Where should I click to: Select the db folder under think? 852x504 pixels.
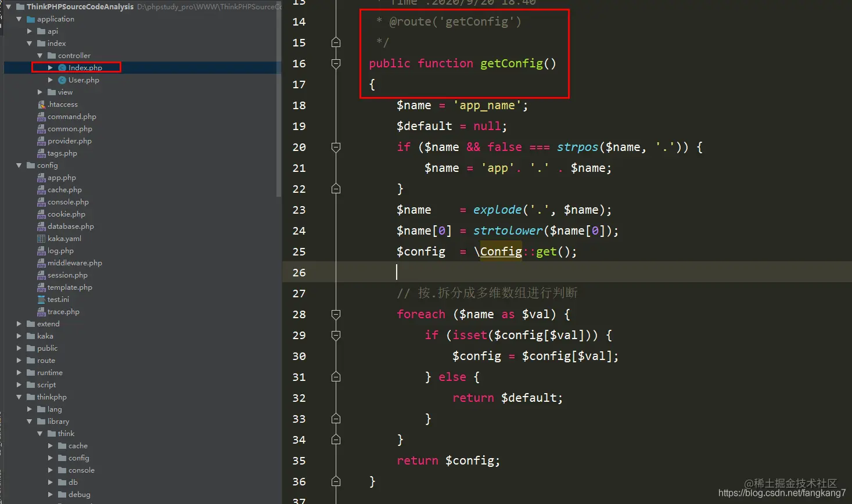pyautogui.click(x=73, y=483)
